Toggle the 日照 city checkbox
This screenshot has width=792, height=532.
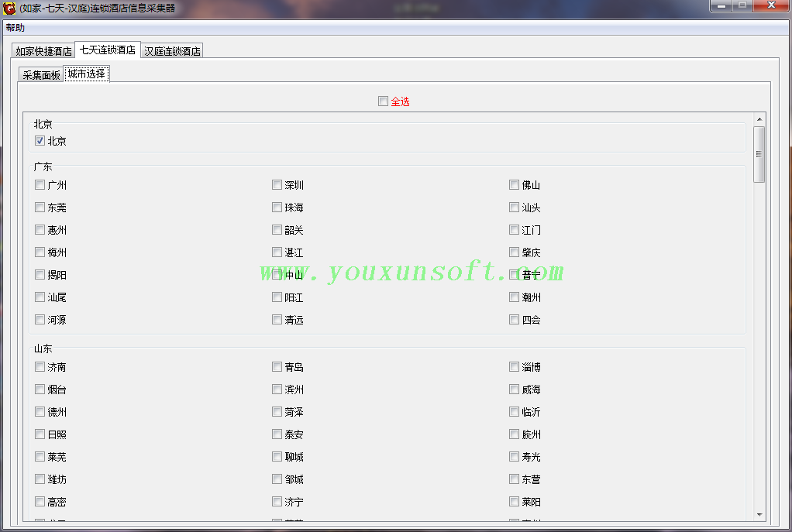coord(40,434)
